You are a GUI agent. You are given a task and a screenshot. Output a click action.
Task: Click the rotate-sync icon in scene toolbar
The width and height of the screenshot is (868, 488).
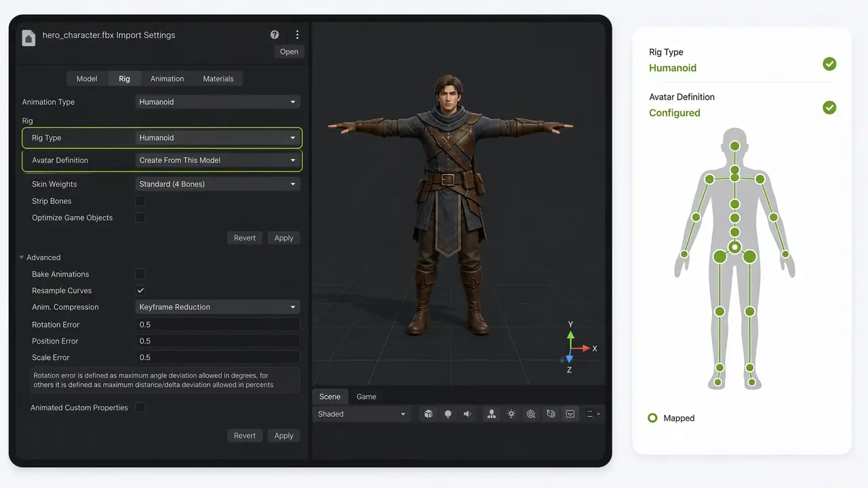(x=551, y=414)
